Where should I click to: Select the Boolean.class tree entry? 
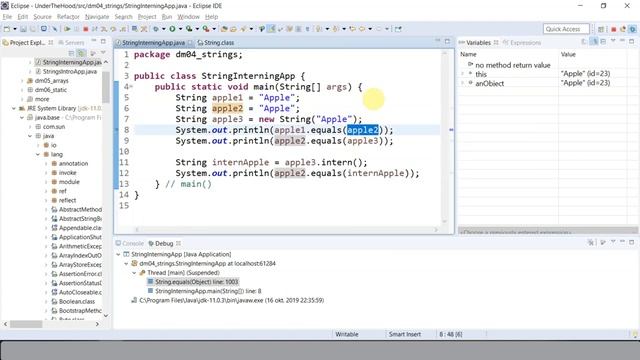pyautogui.click(x=73, y=302)
